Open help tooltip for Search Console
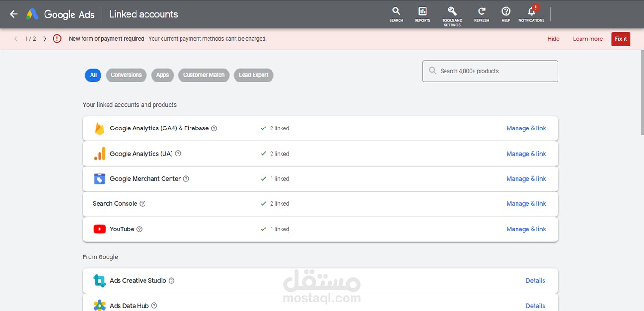Viewport: 644px width, 311px height. pyautogui.click(x=143, y=204)
